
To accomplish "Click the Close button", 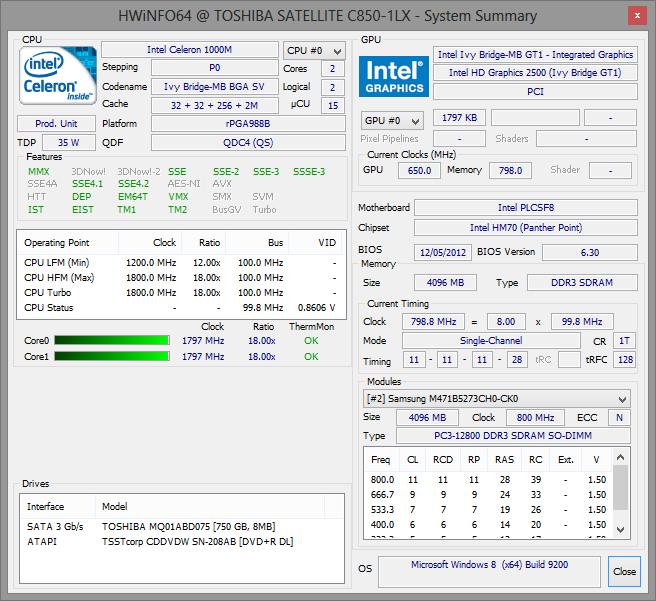I will tap(624, 571).
